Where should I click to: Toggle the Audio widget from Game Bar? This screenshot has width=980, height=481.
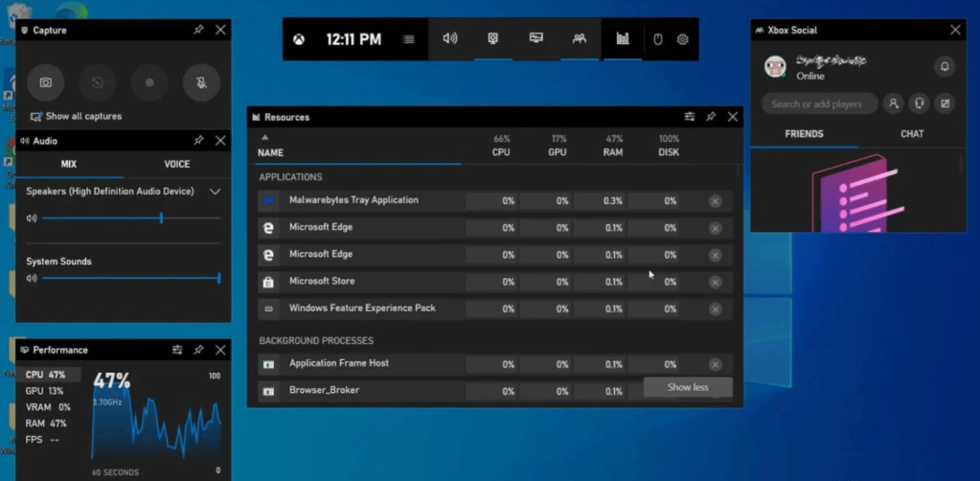450,38
